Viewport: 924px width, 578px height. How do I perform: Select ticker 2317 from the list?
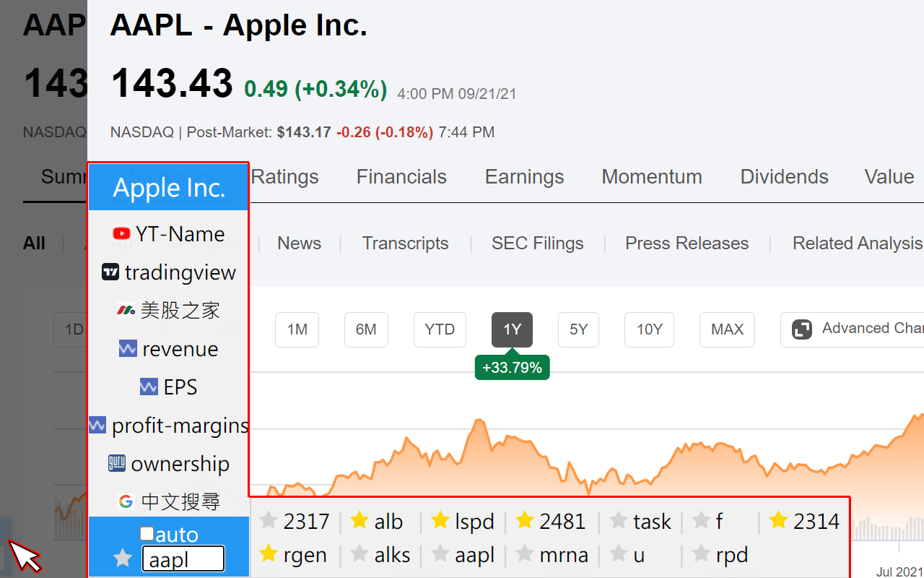coord(307,521)
